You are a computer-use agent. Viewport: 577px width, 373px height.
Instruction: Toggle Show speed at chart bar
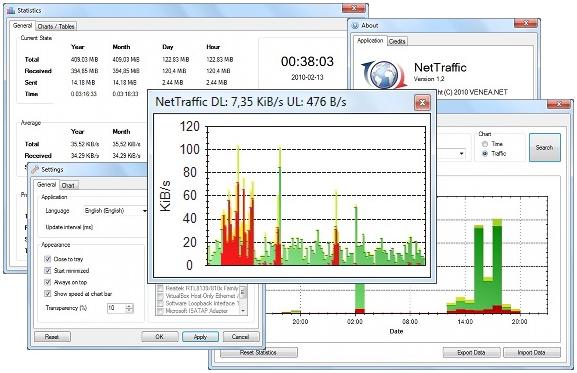point(47,294)
